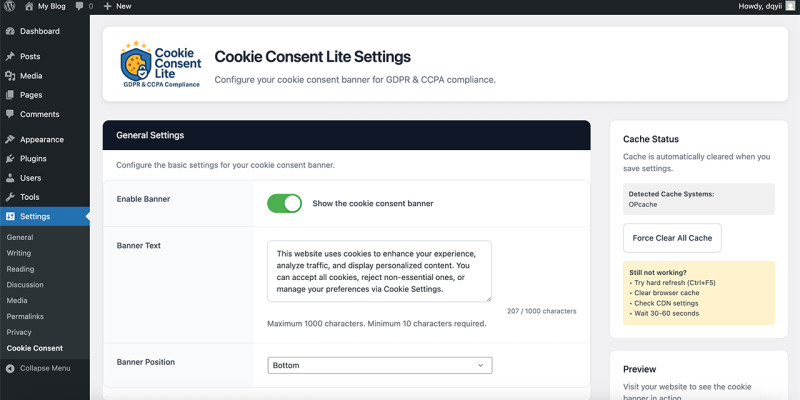Open the Media library icon
This screenshot has width=800, height=400.
click(10, 76)
